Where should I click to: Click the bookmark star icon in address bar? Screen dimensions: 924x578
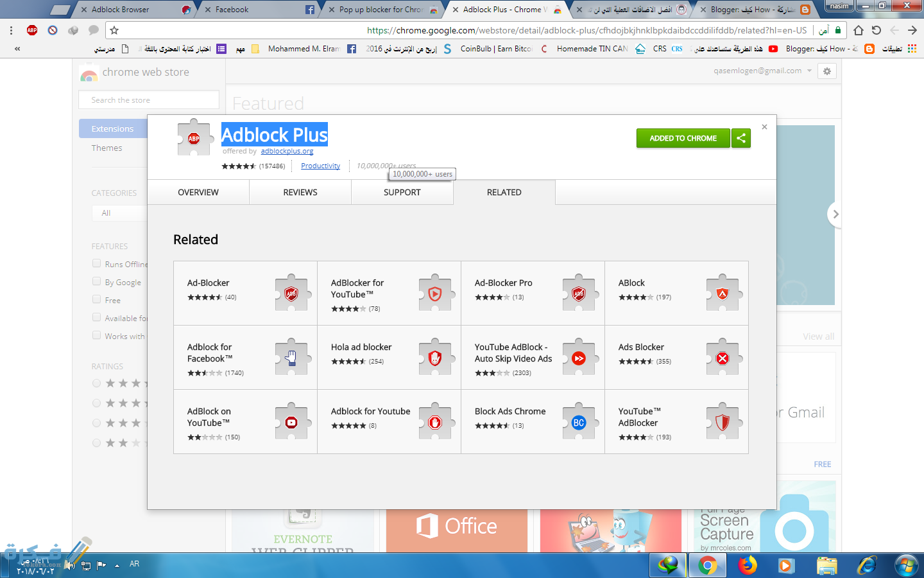click(x=114, y=30)
